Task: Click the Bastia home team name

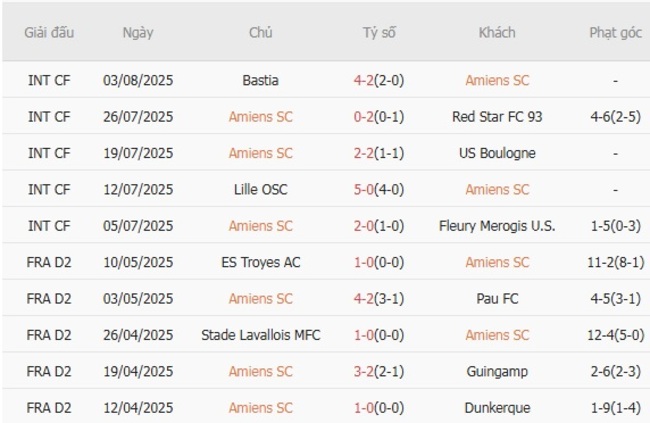Action: pos(260,80)
